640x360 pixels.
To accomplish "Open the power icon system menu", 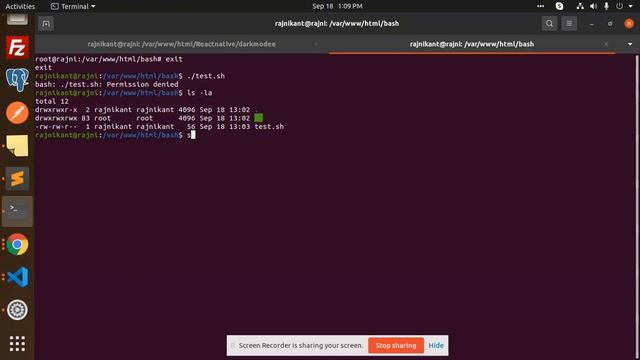I will (620, 6).
